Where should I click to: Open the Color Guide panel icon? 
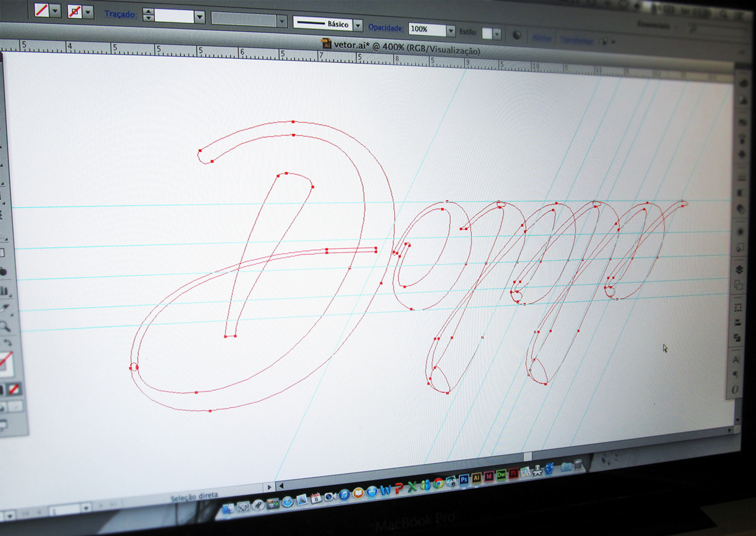coord(743,100)
